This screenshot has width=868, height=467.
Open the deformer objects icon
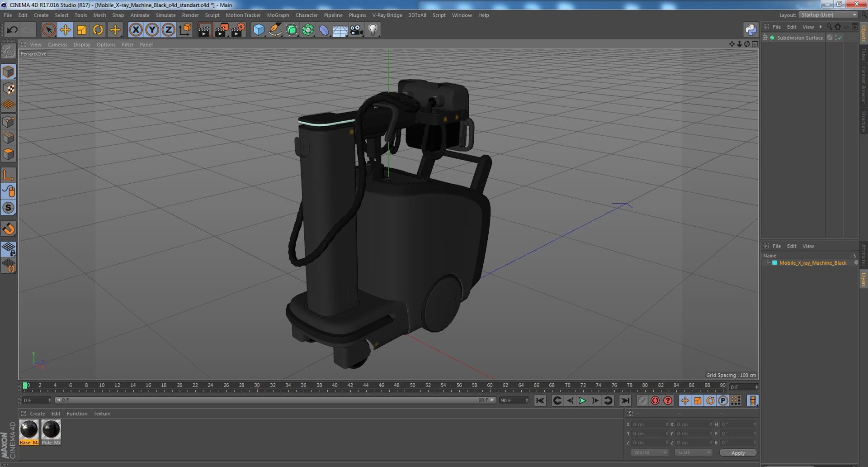point(324,30)
